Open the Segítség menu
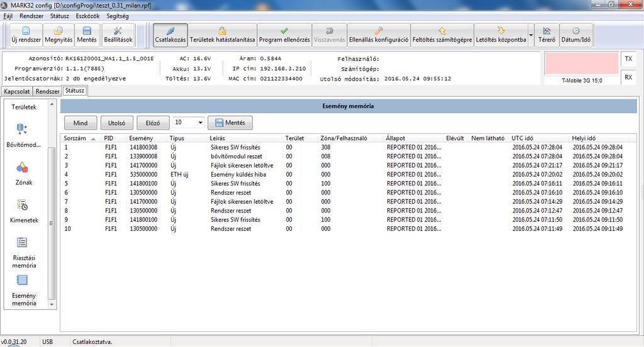Screen dimensions: 644x347 (118, 16)
